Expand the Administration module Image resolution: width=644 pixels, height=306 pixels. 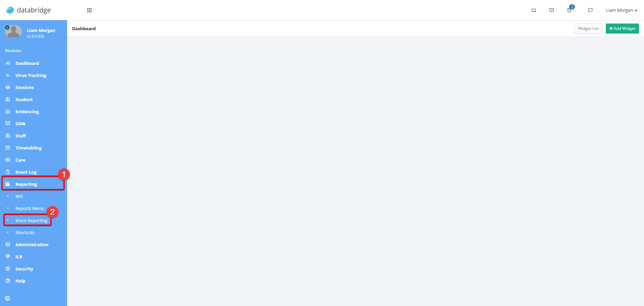tap(34, 245)
